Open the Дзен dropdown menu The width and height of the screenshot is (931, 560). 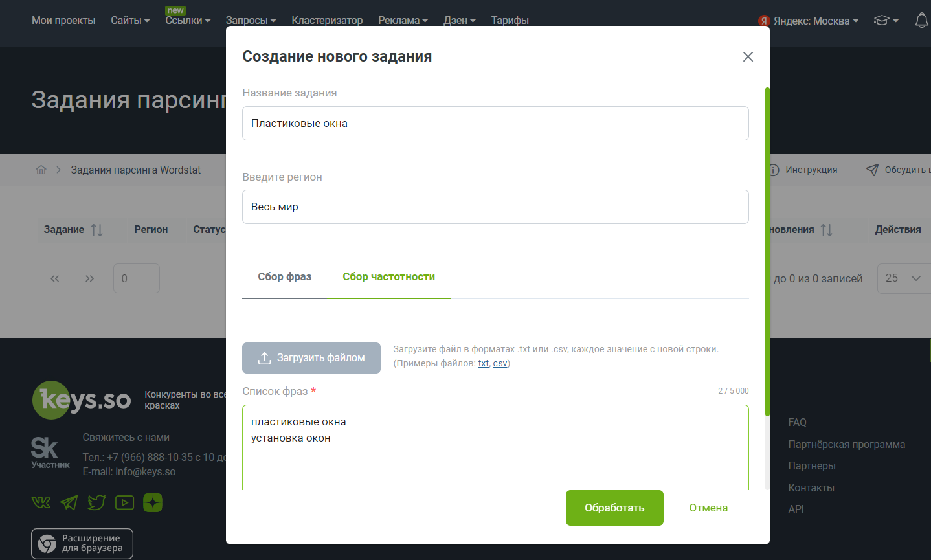(x=459, y=21)
